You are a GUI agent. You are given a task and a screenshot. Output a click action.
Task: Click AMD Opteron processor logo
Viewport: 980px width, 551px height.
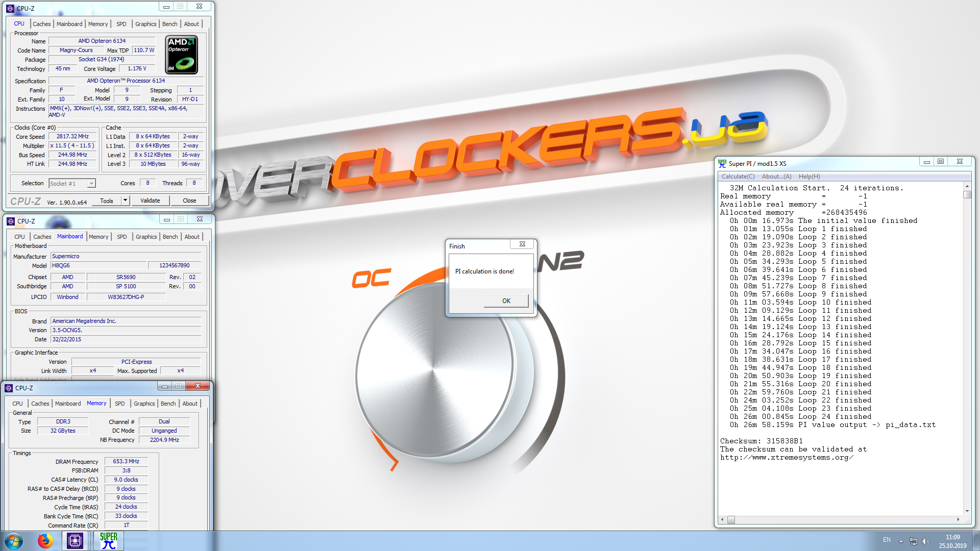[182, 55]
